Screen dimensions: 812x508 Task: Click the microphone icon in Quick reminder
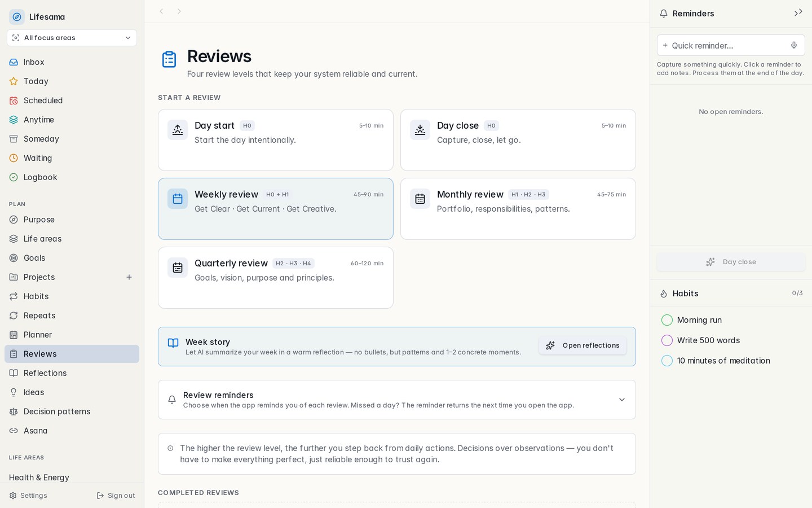tap(794, 45)
